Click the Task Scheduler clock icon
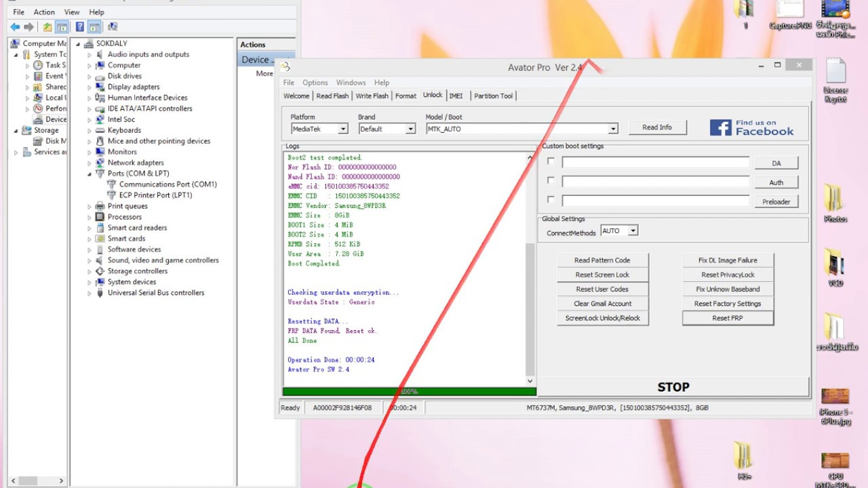The image size is (868, 488). pos(38,65)
